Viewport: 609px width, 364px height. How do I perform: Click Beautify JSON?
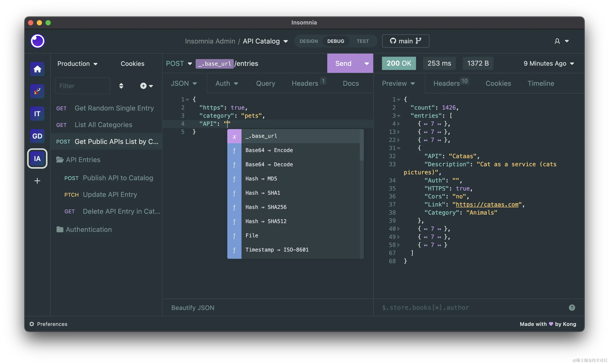[x=192, y=308]
